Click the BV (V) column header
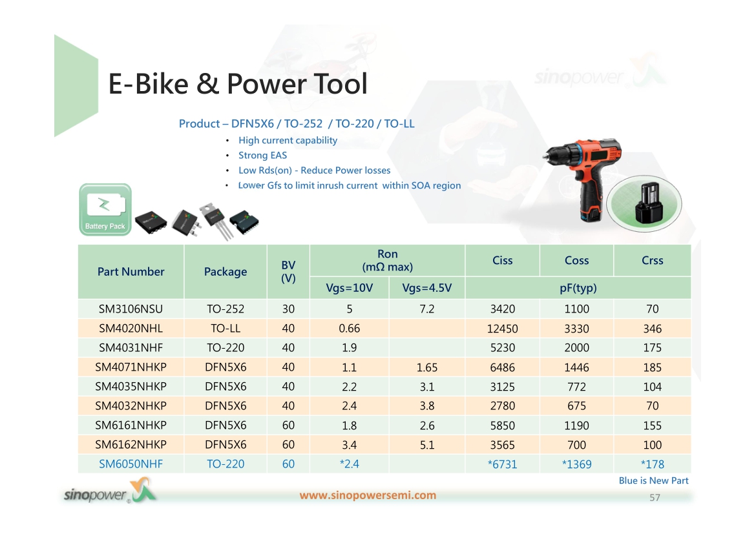Viewport: 756px width, 534px height. 288,272
